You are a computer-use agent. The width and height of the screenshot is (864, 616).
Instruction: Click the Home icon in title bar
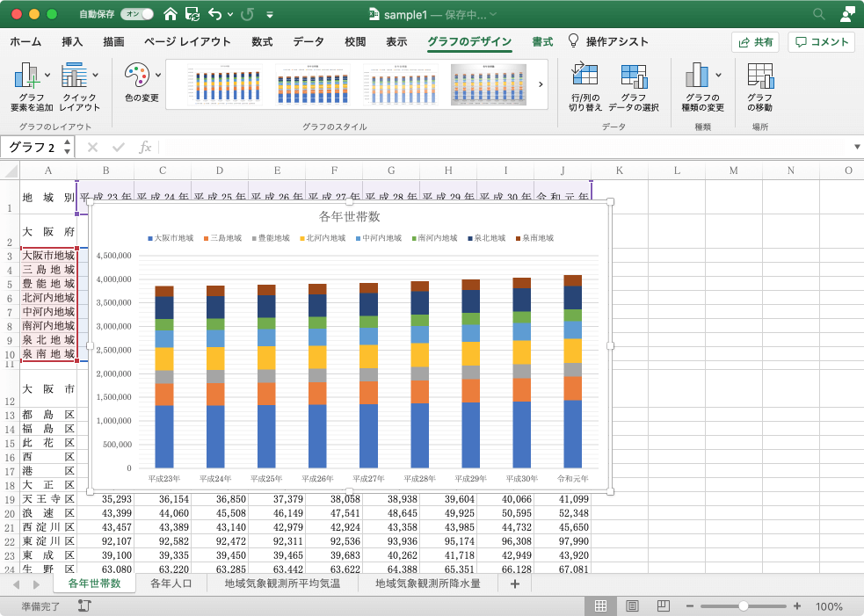point(170,14)
